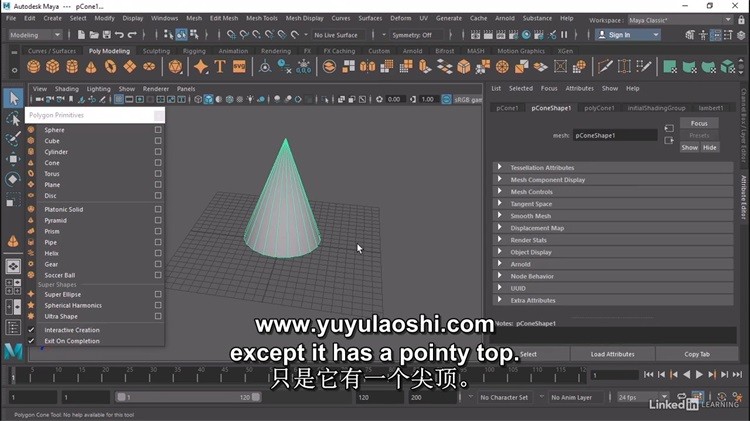Click the mesh name field pConeShape1
750x421 pixels.
click(615, 135)
